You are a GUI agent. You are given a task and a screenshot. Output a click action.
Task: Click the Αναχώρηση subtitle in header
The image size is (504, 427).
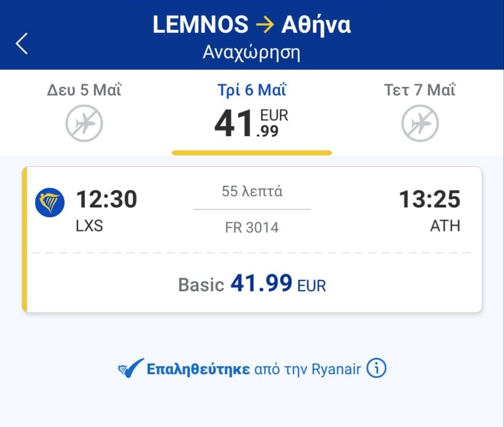[252, 53]
